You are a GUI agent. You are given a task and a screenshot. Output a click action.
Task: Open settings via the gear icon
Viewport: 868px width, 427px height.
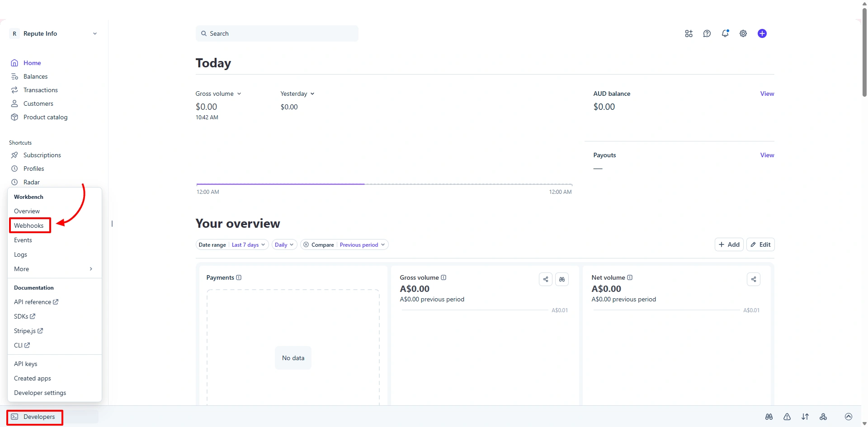click(743, 33)
